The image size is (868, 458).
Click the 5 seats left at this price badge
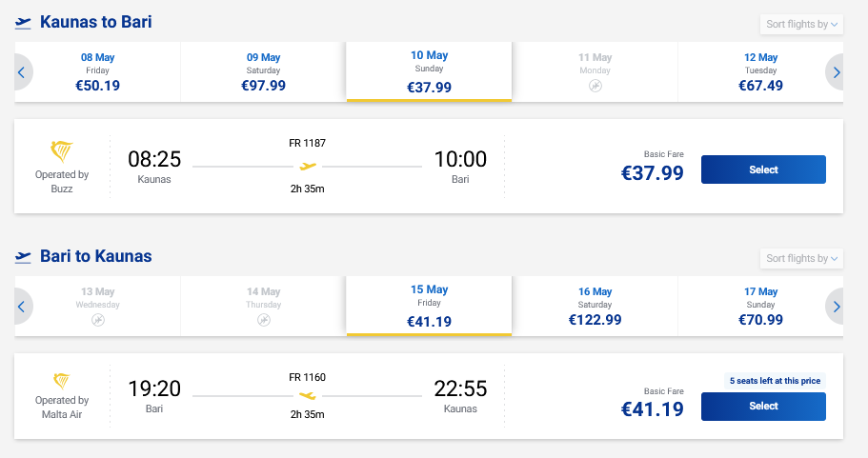point(774,380)
